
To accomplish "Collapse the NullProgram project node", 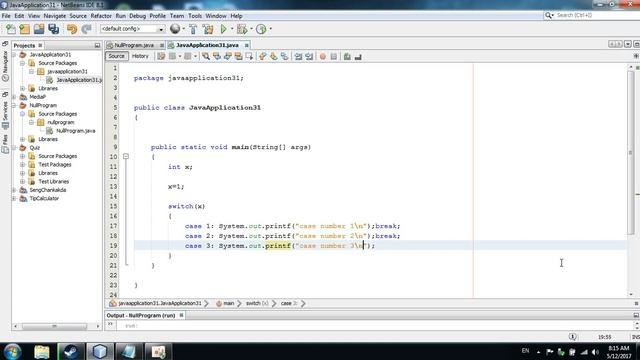I will tap(14, 105).
